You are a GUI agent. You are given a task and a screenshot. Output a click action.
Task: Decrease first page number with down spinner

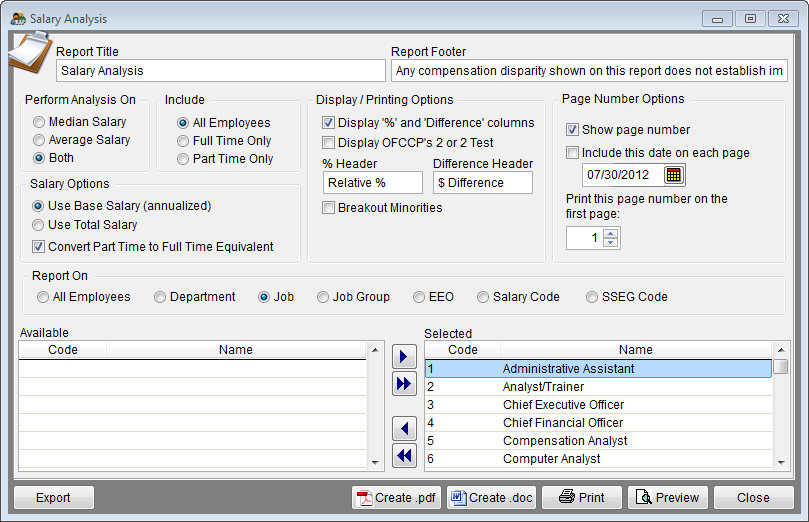click(x=611, y=242)
